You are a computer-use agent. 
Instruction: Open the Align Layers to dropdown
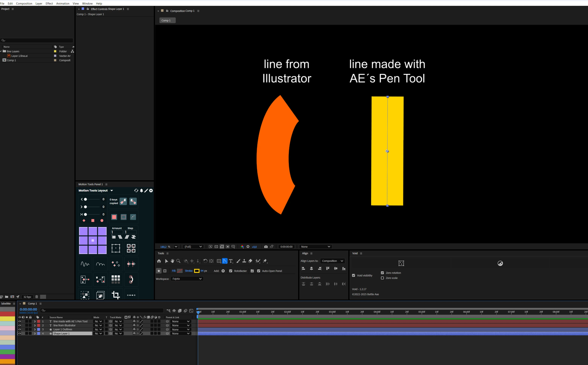coord(332,261)
